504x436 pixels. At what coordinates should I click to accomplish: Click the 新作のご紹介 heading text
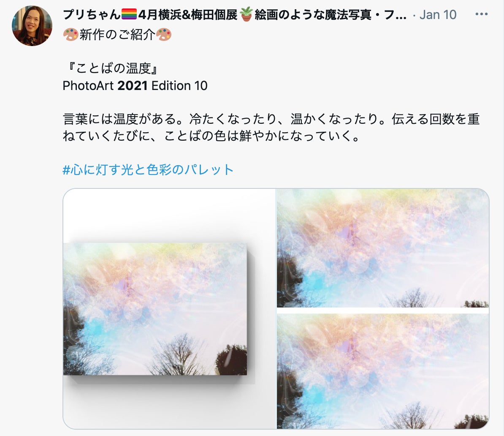coord(117,34)
